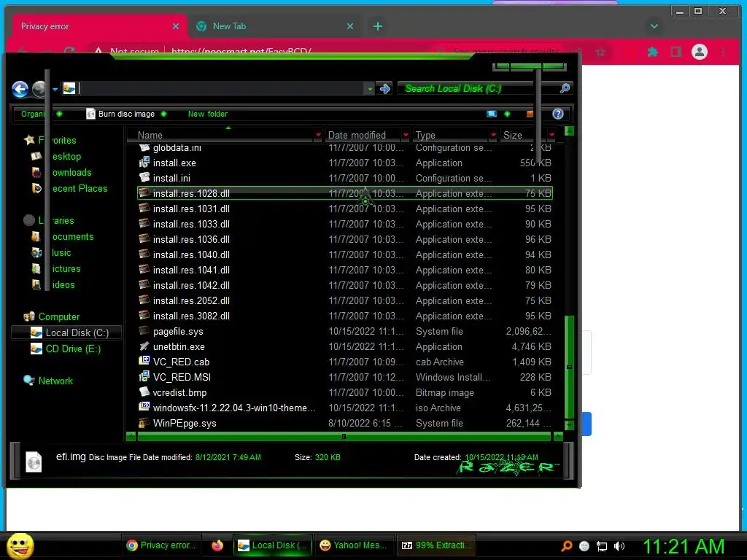Viewport: 747px width, 560px height.
Task: Select the WinPEpge.sys file icon
Action: (144, 423)
